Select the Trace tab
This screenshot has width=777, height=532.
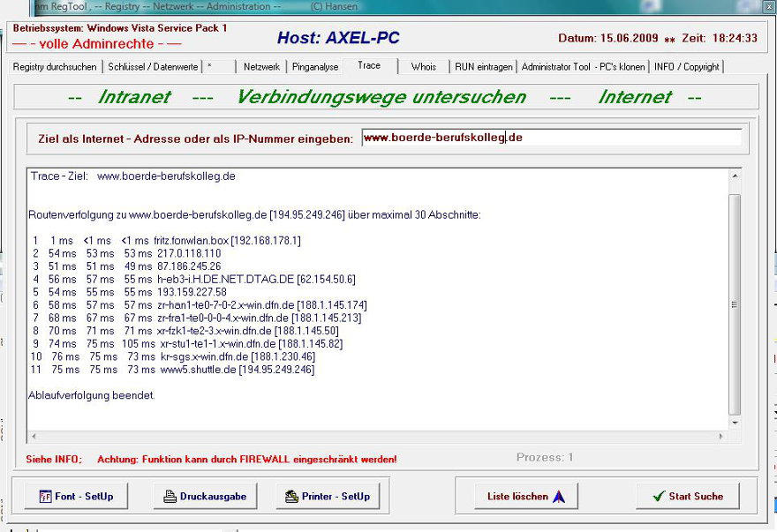tap(369, 66)
